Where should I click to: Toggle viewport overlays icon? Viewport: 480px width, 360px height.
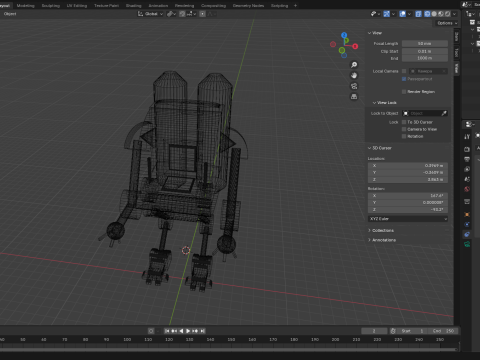[x=403, y=14]
